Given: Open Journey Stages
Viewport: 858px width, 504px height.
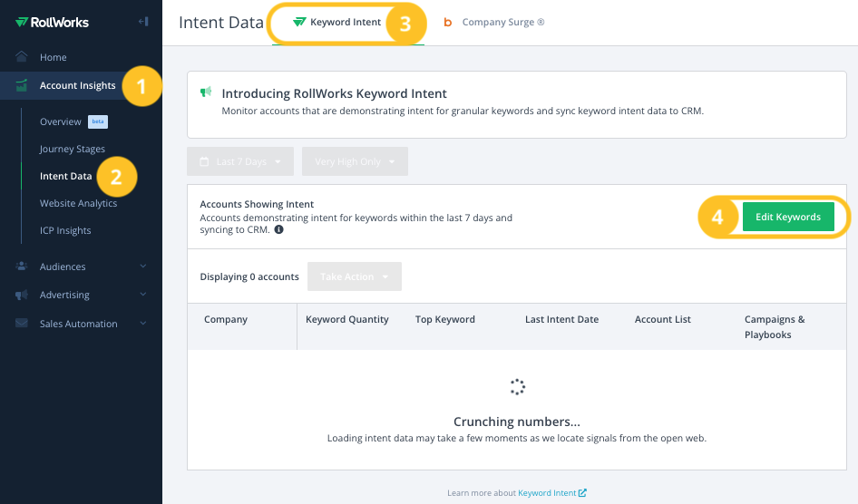Looking at the screenshot, I should point(73,149).
